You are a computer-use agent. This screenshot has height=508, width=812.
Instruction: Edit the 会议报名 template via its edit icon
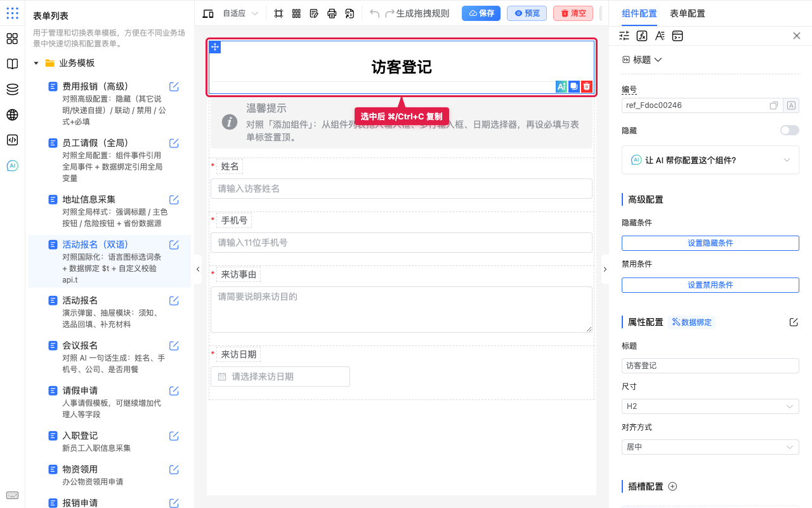174,346
